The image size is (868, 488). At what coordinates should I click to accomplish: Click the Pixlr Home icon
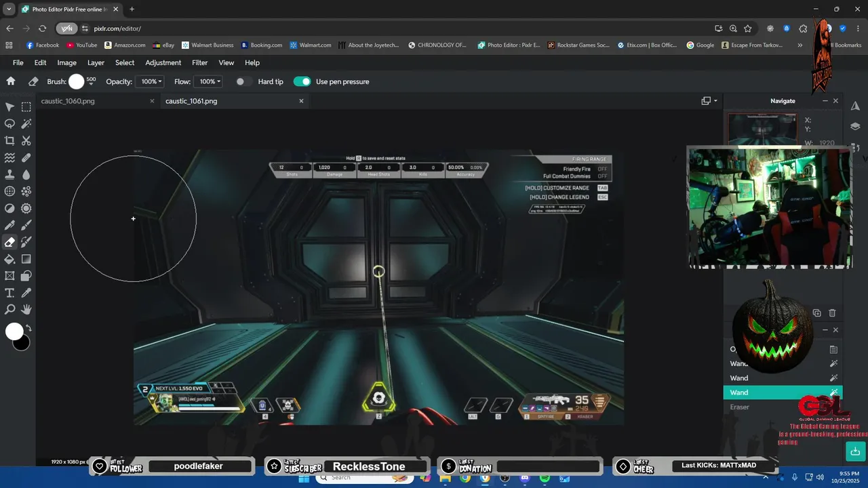[x=10, y=81]
